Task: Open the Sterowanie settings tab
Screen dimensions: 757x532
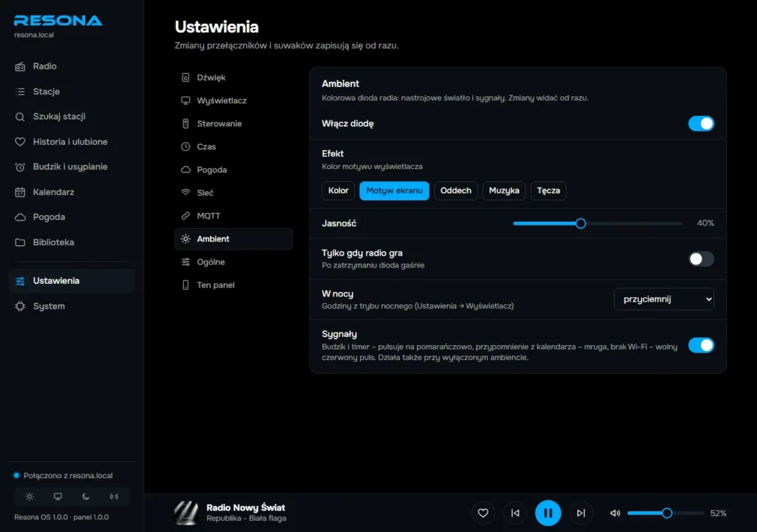Action: 234,123
